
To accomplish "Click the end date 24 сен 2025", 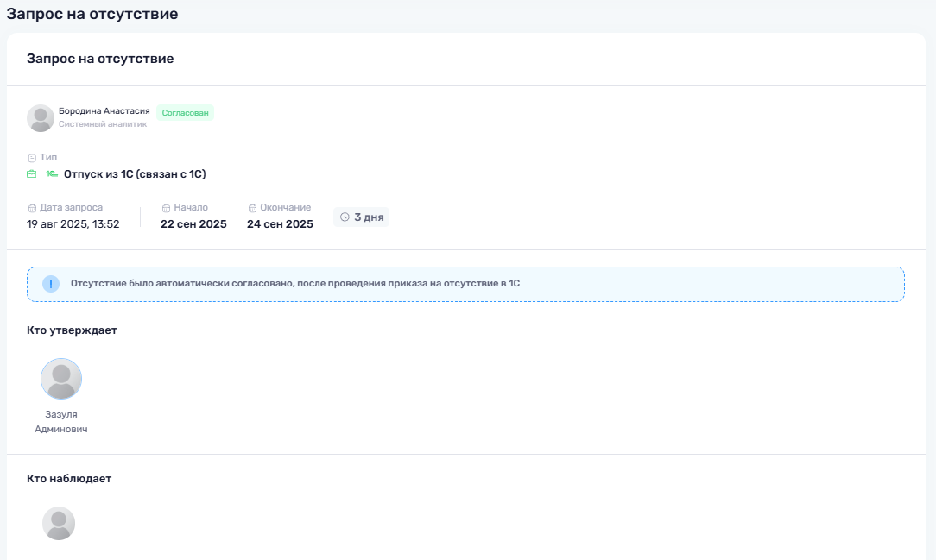I will pyautogui.click(x=280, y=224).
